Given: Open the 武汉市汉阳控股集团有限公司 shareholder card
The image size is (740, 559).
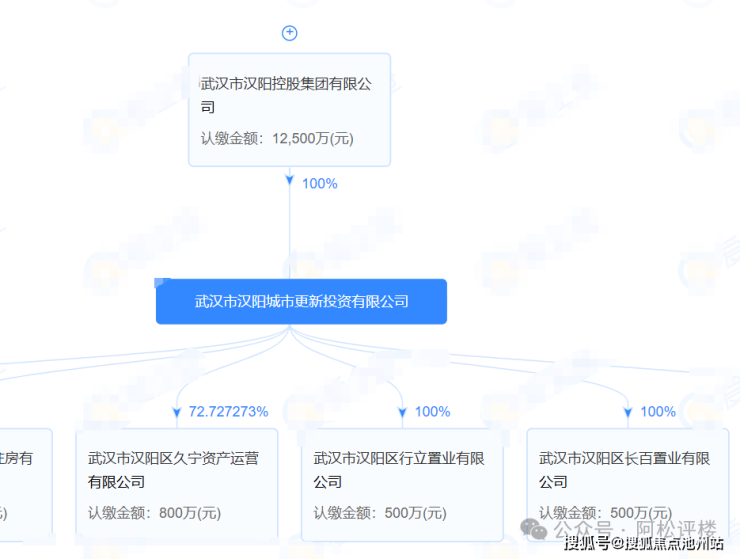Looking at the screenshot, I should click(x=289, y=110).
